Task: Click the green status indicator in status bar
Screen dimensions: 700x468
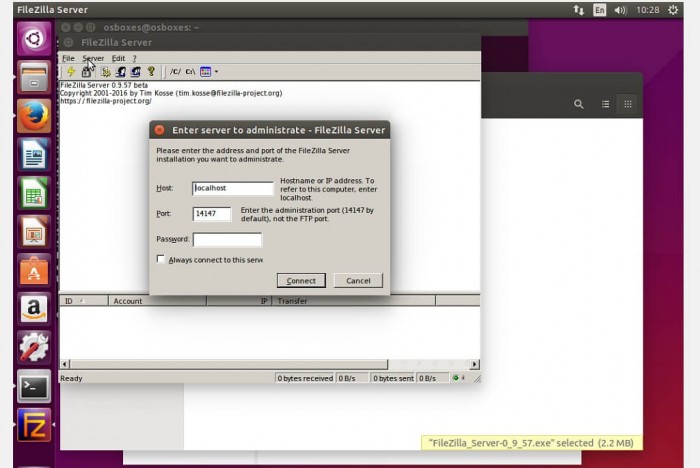Action: coord(455,378)
